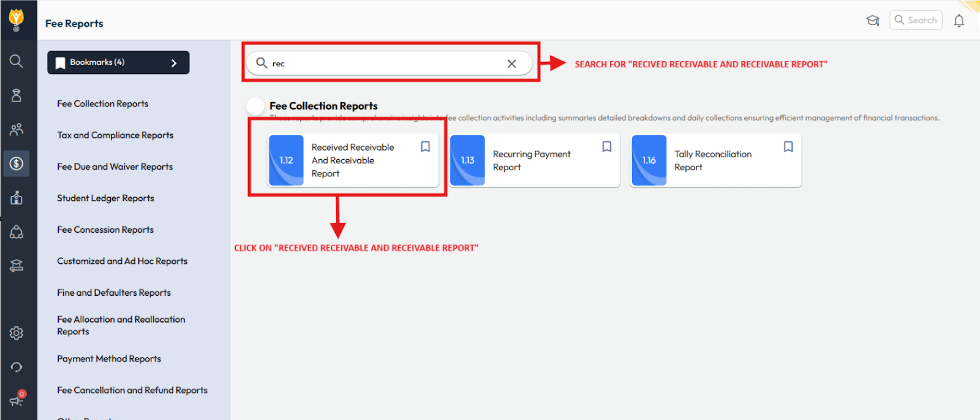980x420 pixels.
Task: Bookmark the Received Receivable And Receivable Report
Action: (425, 147)
